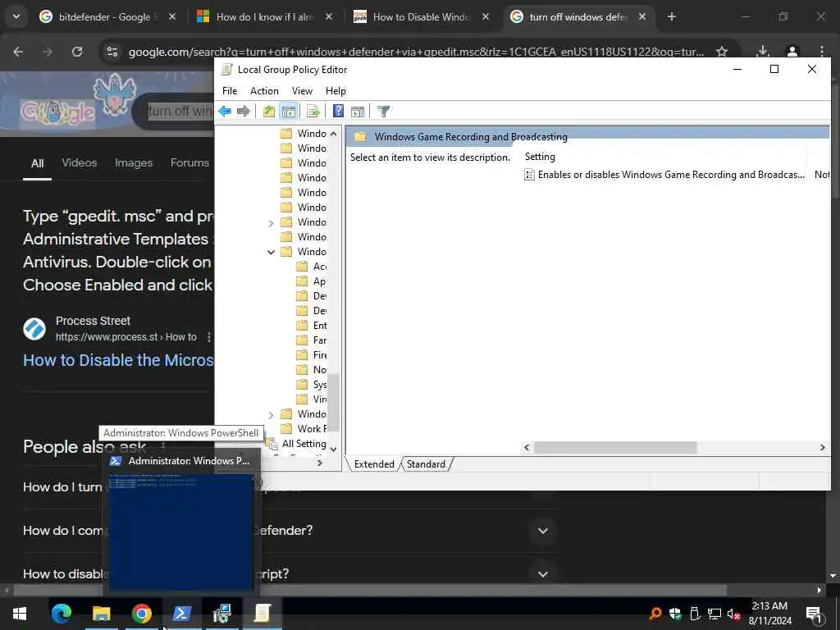Click the tree pane scroll-down arrow

coord(334,449)
